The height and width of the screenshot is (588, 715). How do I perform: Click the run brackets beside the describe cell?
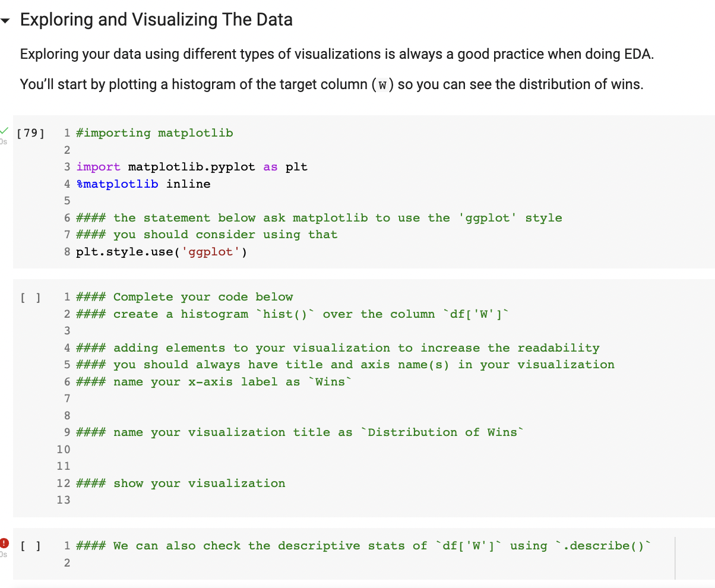click(30, 546)
